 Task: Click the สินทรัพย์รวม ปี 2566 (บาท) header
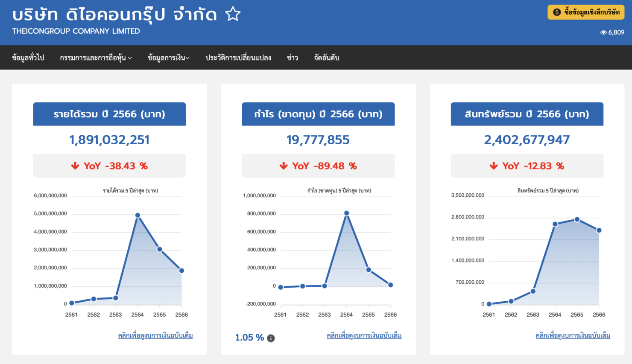(527, 114)
